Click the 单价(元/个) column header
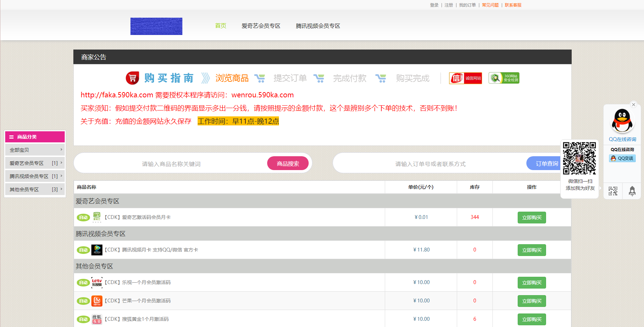This screenshot has width=644, height=327. click(421, 187)
